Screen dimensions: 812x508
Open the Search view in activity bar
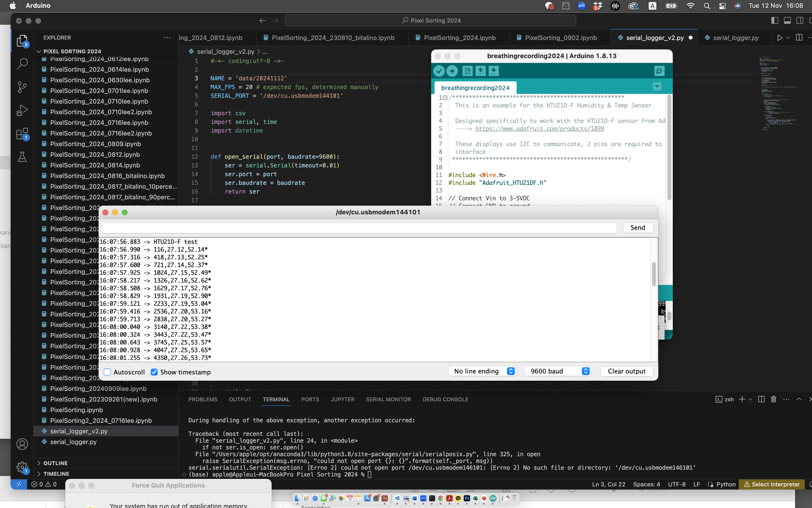22,63
